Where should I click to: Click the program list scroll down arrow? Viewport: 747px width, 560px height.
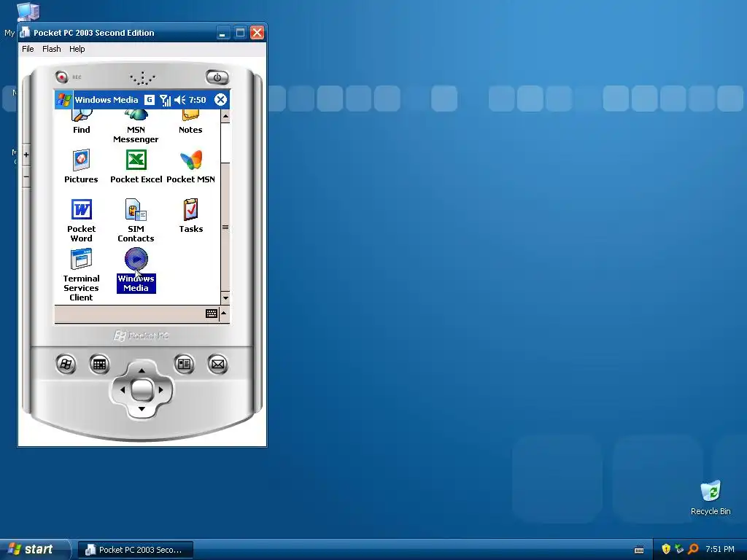pos(225,298)
